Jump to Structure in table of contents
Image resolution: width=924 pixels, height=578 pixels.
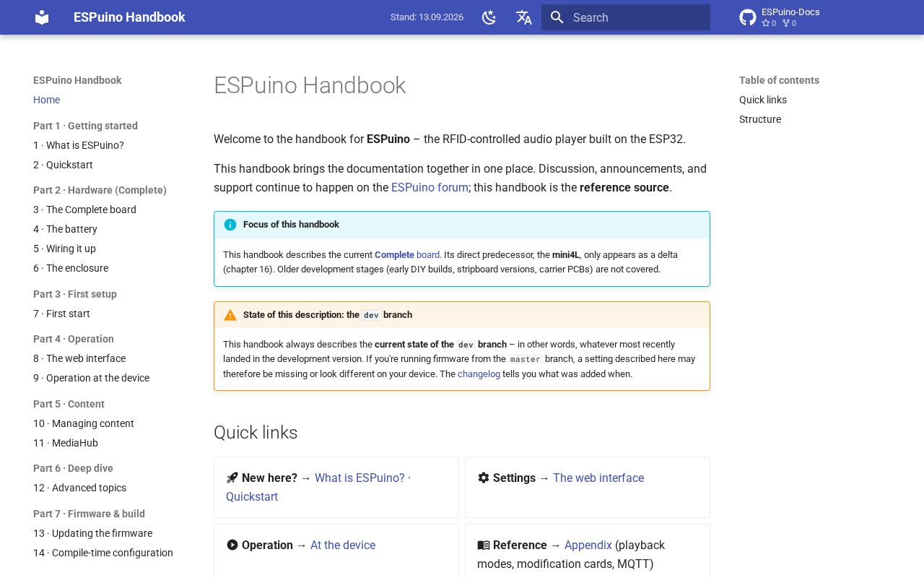tap(760, 119)
